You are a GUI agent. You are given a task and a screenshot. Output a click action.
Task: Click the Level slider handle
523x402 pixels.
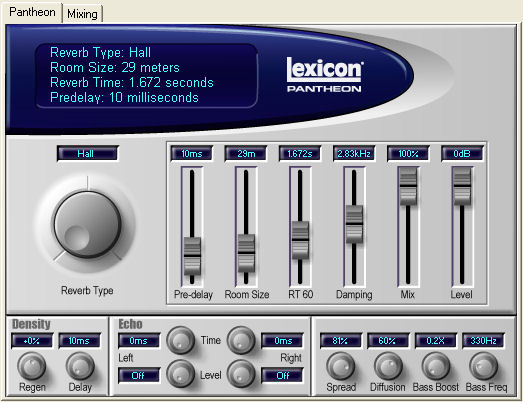tap(462, 186)
